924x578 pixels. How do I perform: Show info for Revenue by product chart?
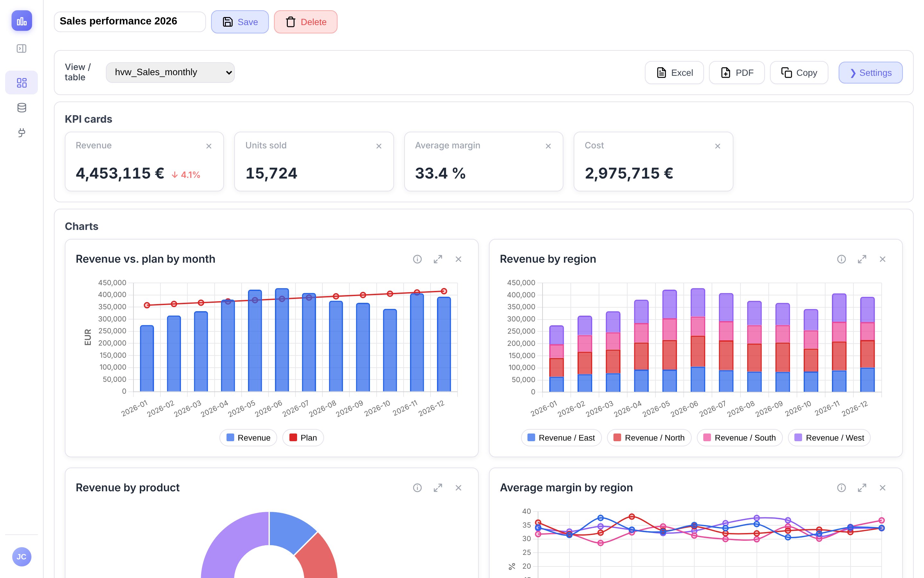pos(417,488)
